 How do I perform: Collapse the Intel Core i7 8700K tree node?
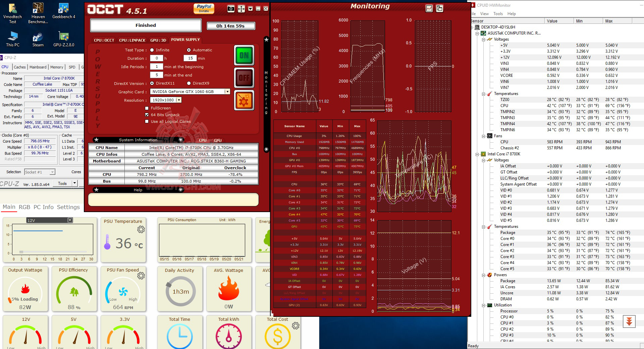pyautogui.click(x=477, y=154)
